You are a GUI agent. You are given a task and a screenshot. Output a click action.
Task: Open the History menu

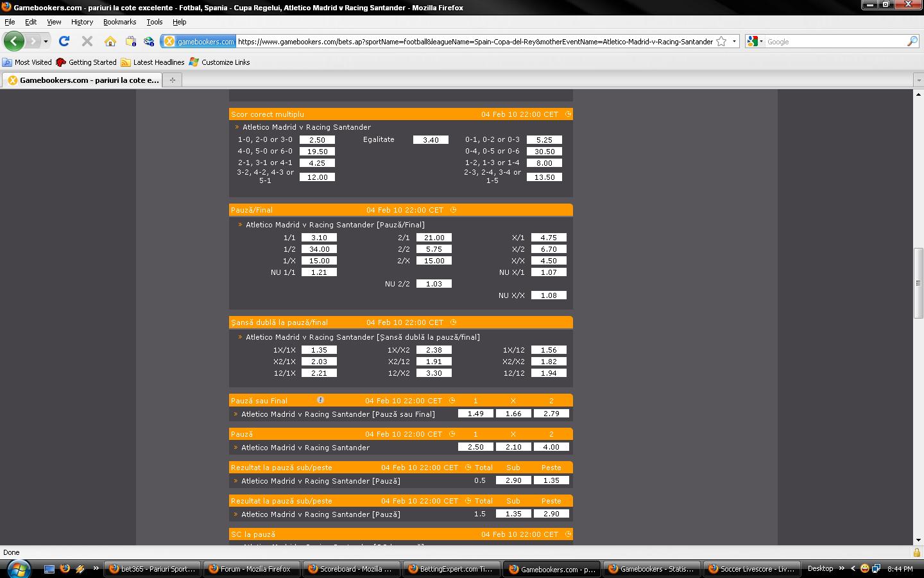click(x=82, y=22)
